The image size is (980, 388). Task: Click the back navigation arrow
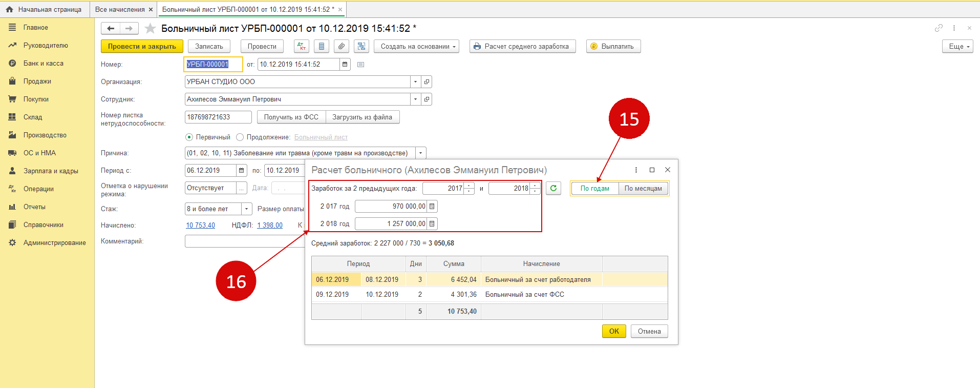[111, 29]
